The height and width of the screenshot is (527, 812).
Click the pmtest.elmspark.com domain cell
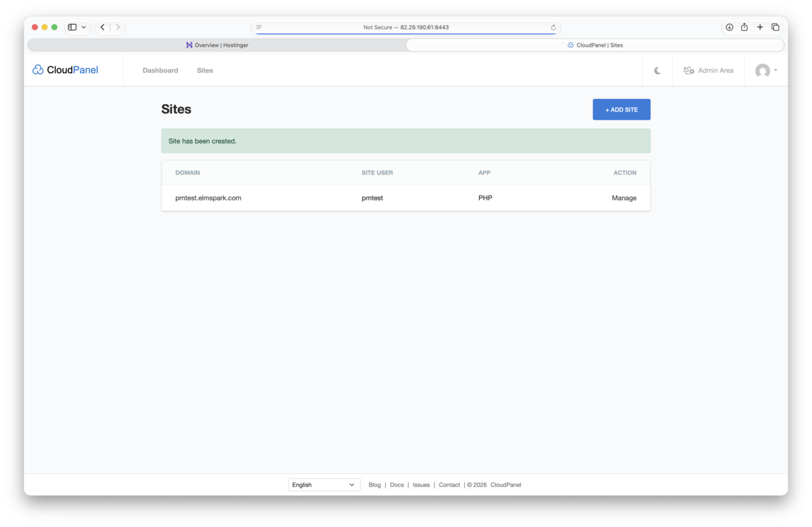coord(208,198)
